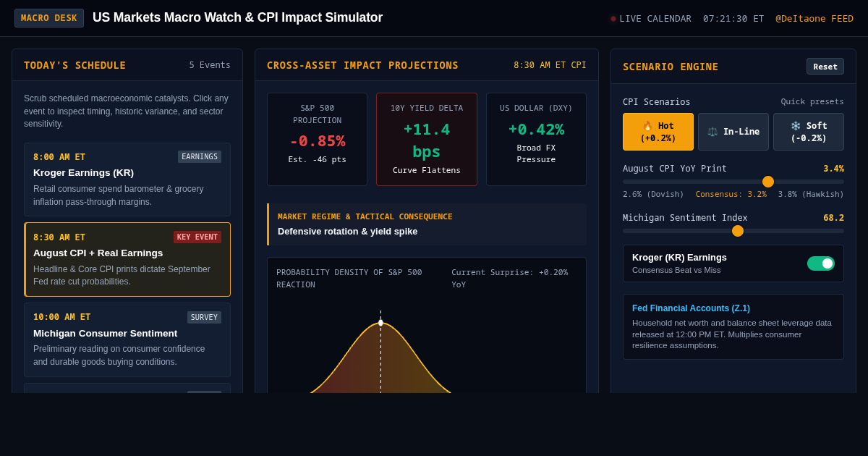Click the 'Curve Flattens' text
868x456 pixels.
427,171
